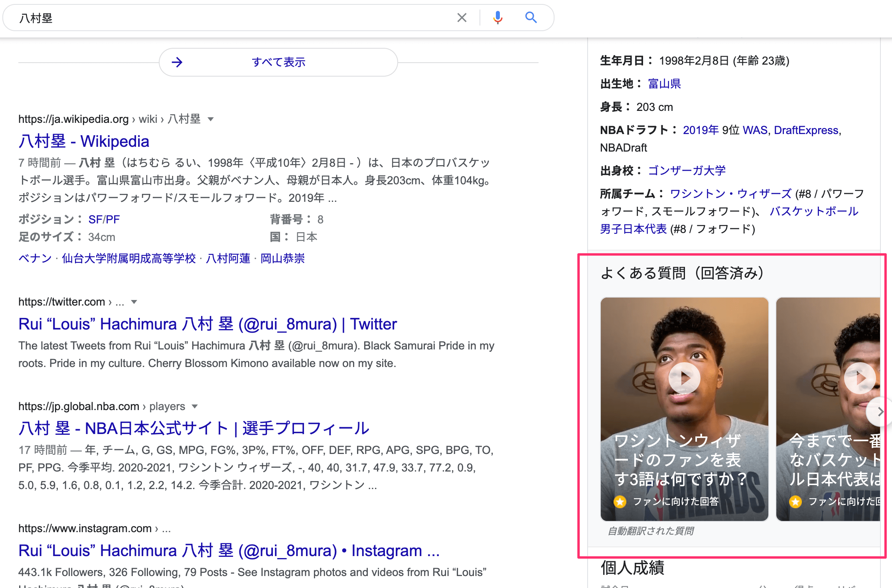Open the first FAQ video thumbnail card

(684, 409)
